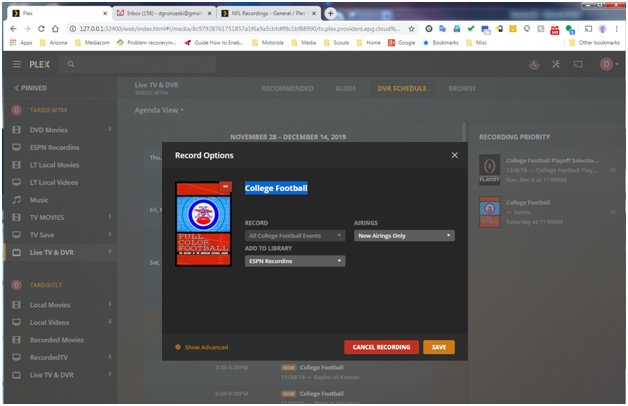Click the cast to device icon
628x406 pixels.
[578, 64]
